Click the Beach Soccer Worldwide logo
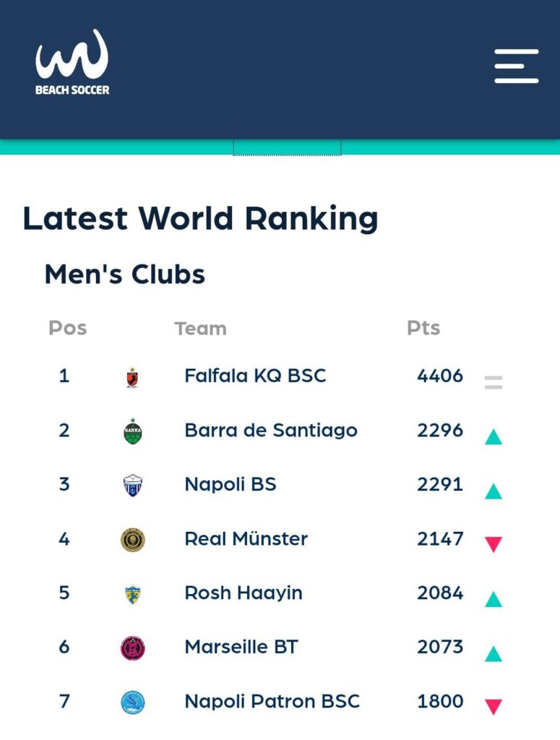 point(72,63)
